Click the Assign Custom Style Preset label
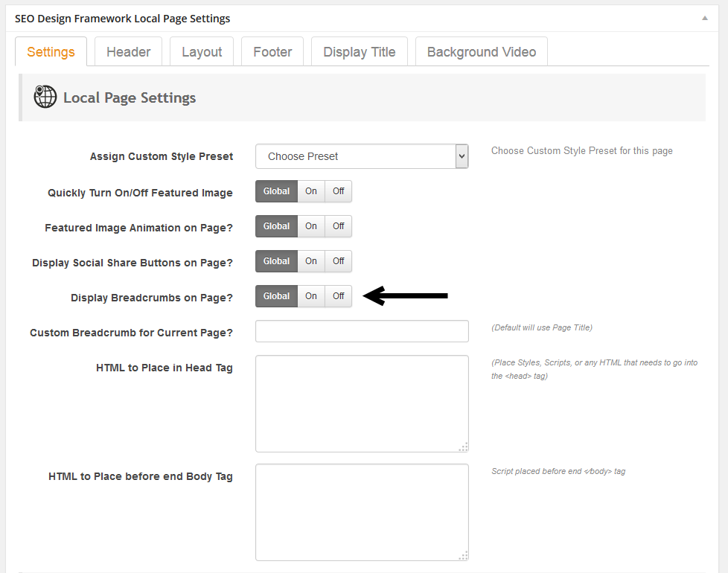 click(161, 156)
